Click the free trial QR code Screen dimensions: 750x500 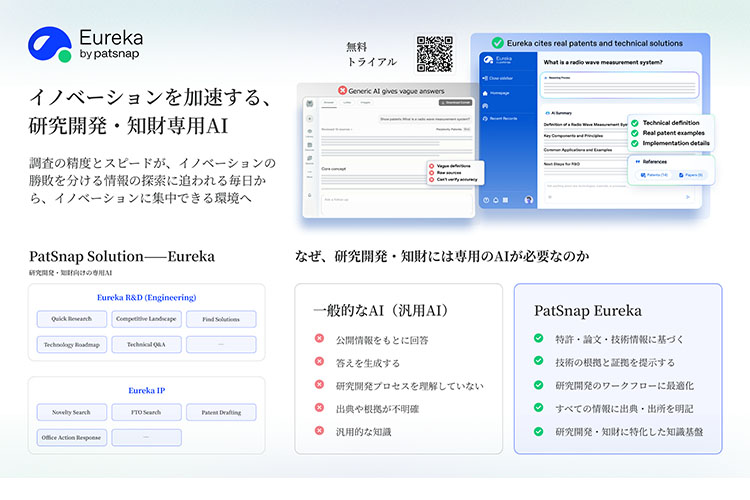coord(434,54)
